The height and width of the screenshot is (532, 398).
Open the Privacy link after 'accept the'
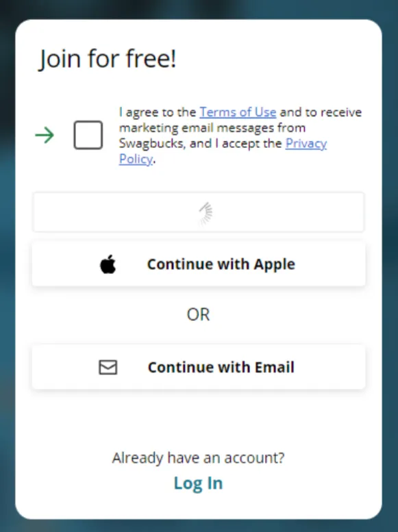click(x=306, y=144)
